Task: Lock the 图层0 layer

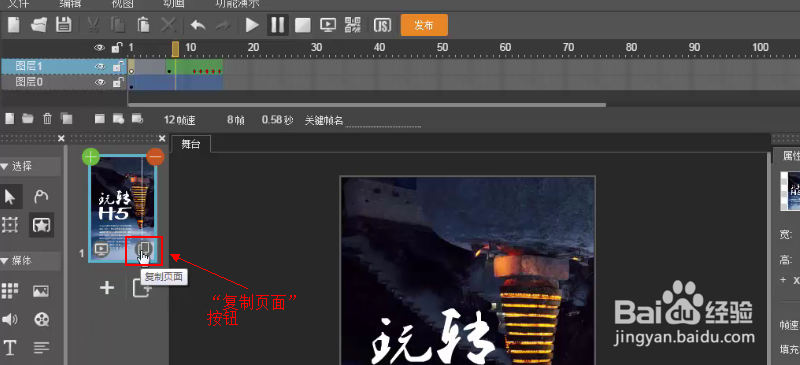Action: coord(118,82)
